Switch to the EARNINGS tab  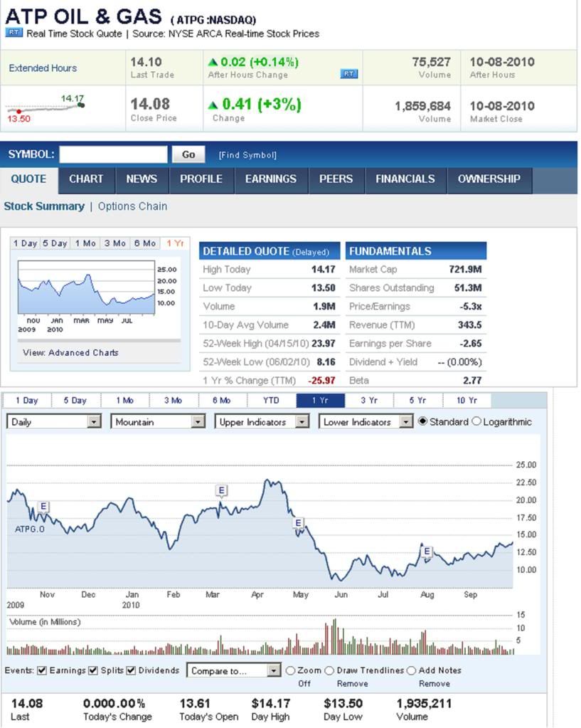click(x=271, y=179)
